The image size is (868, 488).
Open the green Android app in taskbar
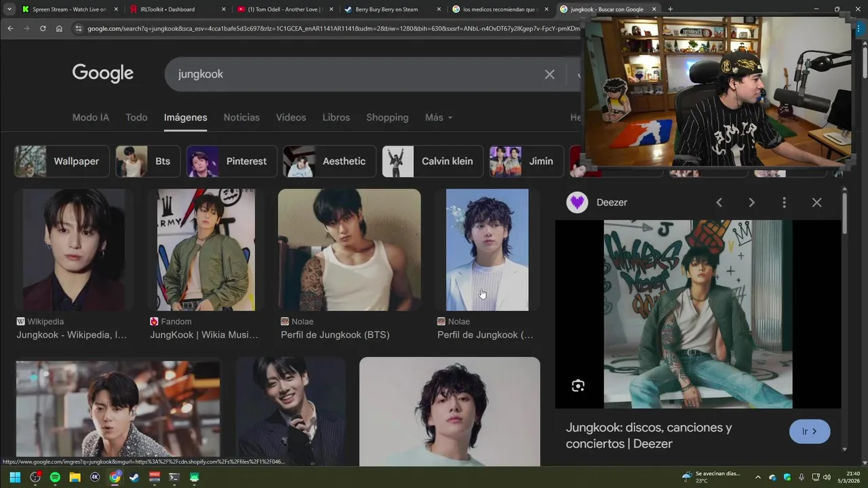(x=195, y=477)
